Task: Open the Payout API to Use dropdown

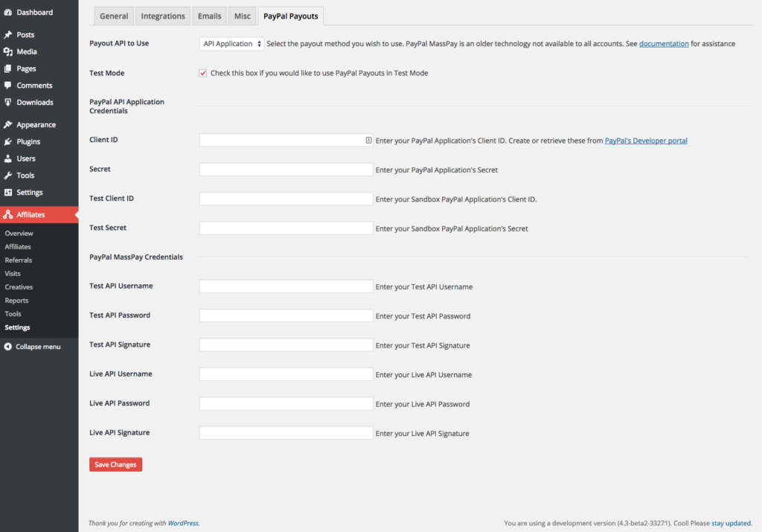Action: click(x=232, y=44)
